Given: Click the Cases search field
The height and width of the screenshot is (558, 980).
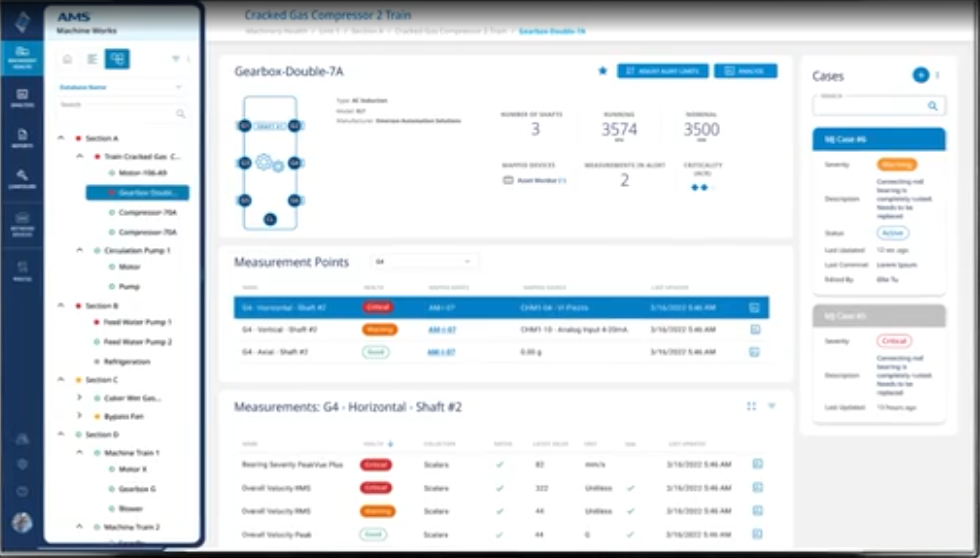Looking at the screenshot, I should point(871,106).
